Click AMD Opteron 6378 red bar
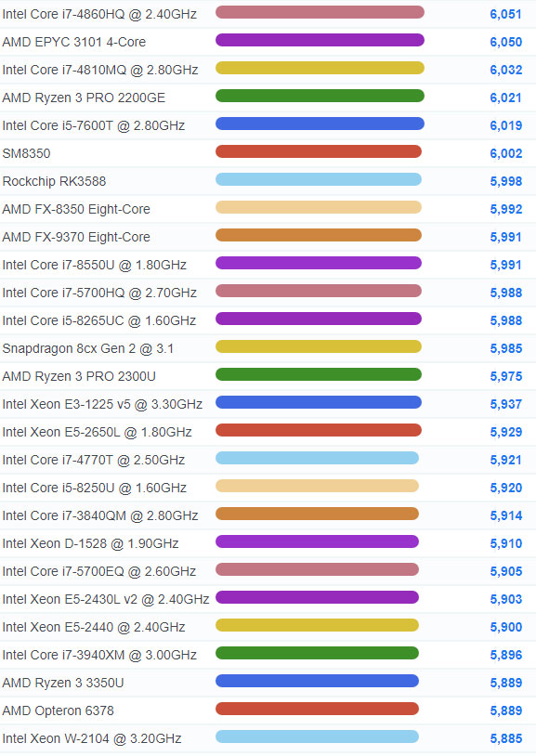 point(317,709)
